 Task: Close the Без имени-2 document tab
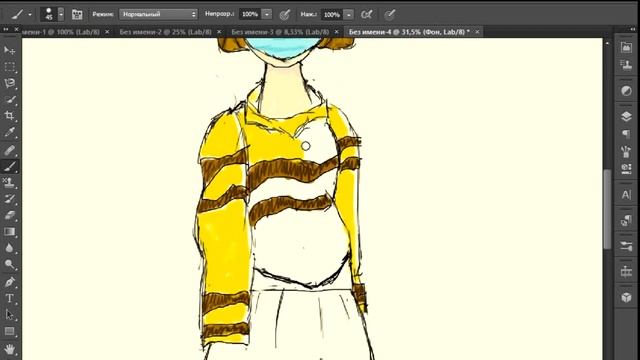coord(219,31)
